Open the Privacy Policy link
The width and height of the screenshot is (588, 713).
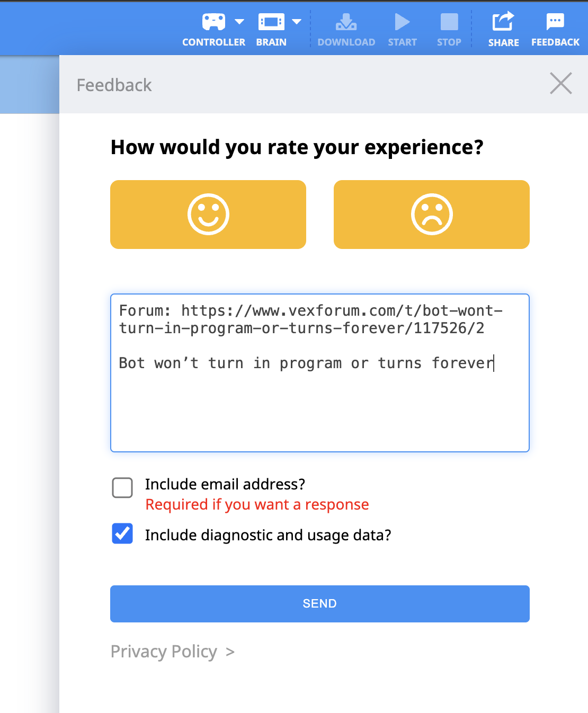click(164, 652)
